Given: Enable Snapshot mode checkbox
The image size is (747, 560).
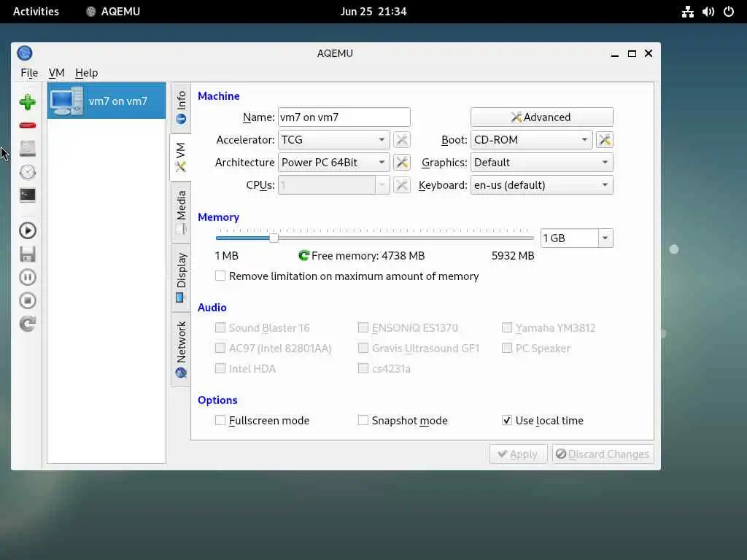Looking at the screenshot, I should 363,421.
